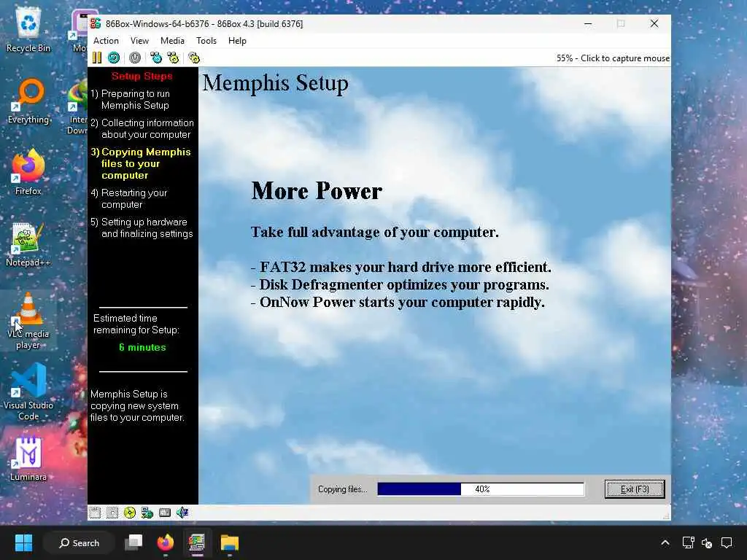Click 'Copying Memphis files to your computer' step
747x560 pixels.
pyautogui.click(x=141, y=163)
